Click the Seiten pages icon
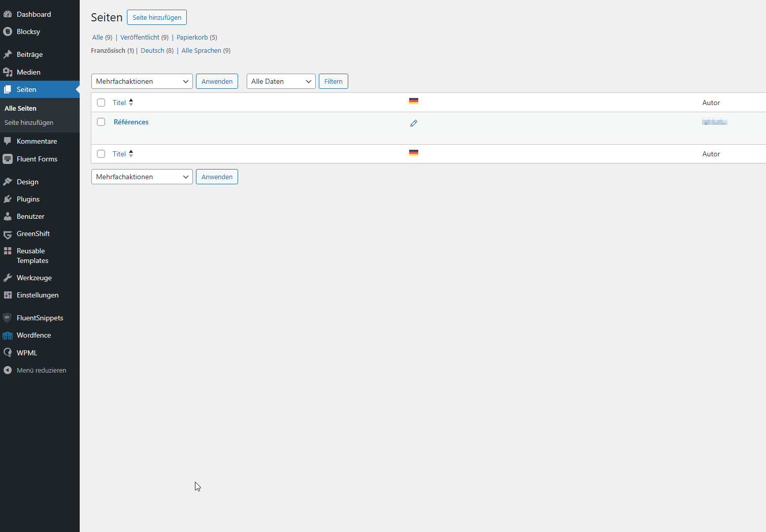This screenshot has width=766, height=532. coord(8,89)
